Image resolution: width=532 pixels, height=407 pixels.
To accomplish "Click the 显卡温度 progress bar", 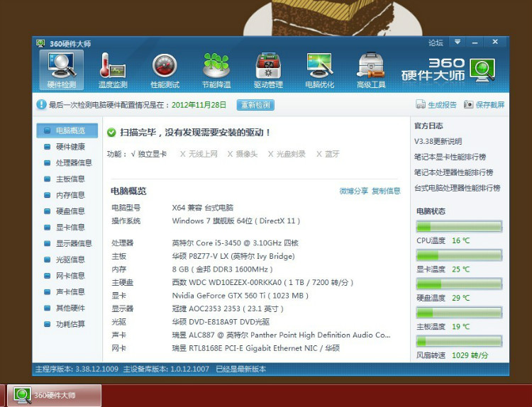I will point(459,255).
